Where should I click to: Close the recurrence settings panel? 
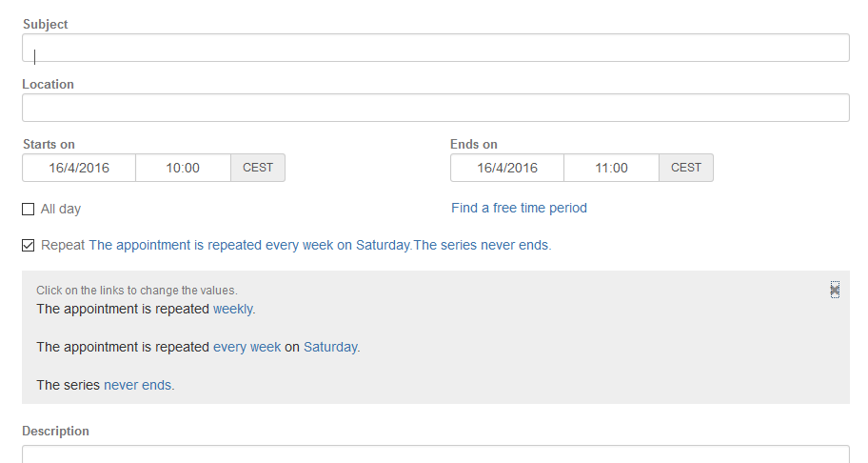click(x=835, y=290)
